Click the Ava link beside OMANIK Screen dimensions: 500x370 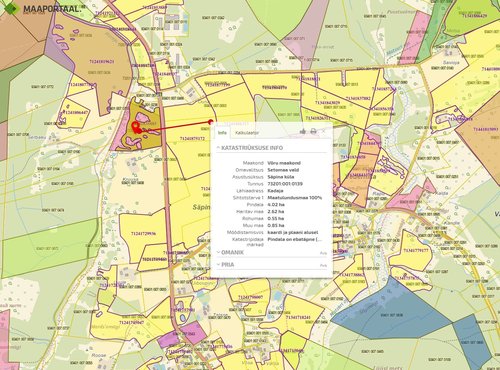323,253
